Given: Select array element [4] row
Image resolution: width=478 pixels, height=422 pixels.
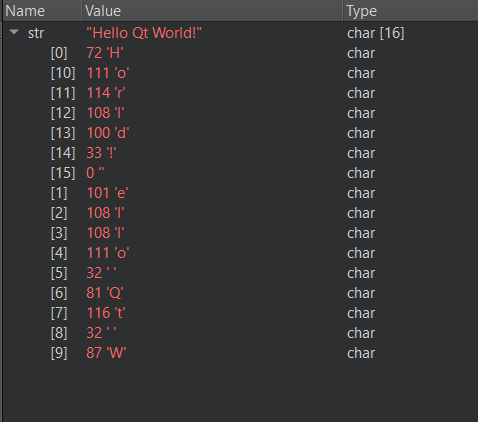Looking at the screenshot, I should [241, 253].
